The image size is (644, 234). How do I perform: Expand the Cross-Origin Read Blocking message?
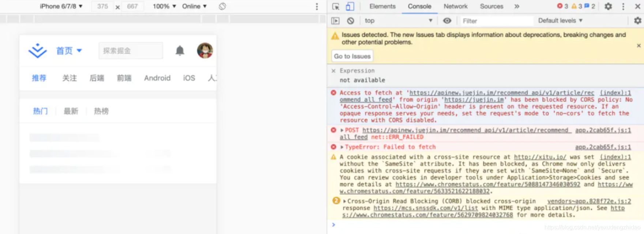tap(344, 201)
